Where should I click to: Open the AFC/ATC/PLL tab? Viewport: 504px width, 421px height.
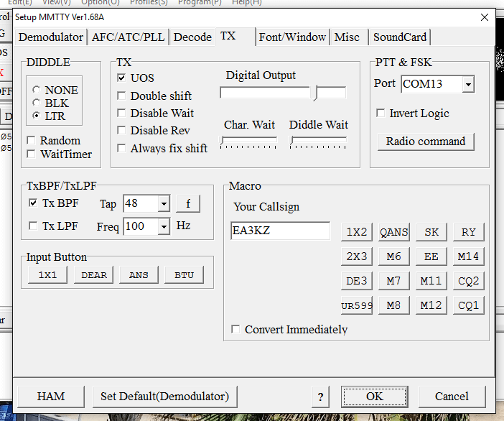[x=128, y=37]
